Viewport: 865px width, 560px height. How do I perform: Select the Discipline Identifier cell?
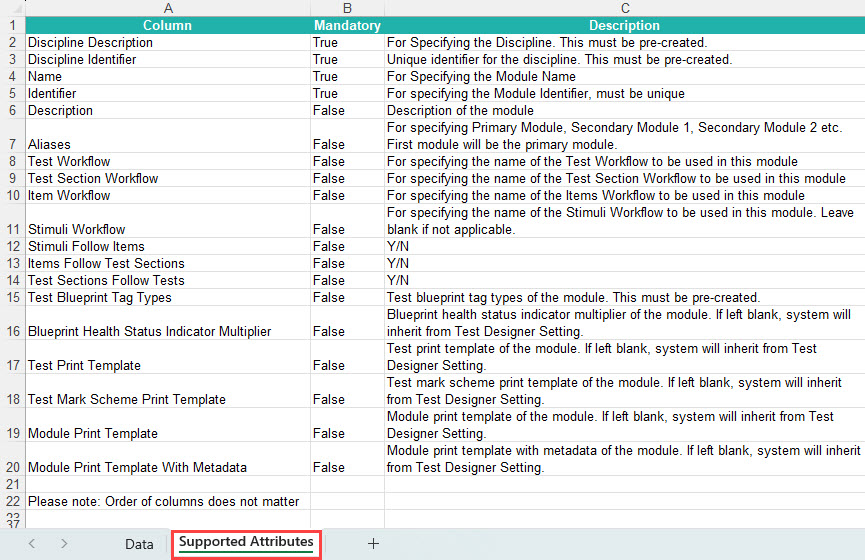pyautogui.click(x=82, y=59)
